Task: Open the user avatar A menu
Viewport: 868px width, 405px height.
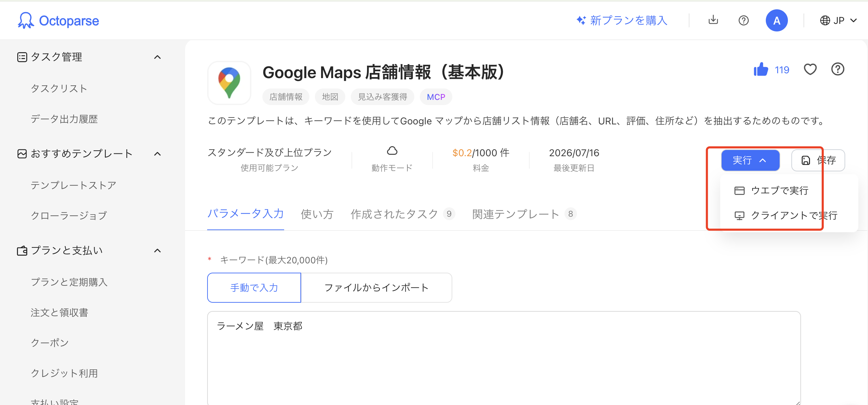Action: coord(777,21)
